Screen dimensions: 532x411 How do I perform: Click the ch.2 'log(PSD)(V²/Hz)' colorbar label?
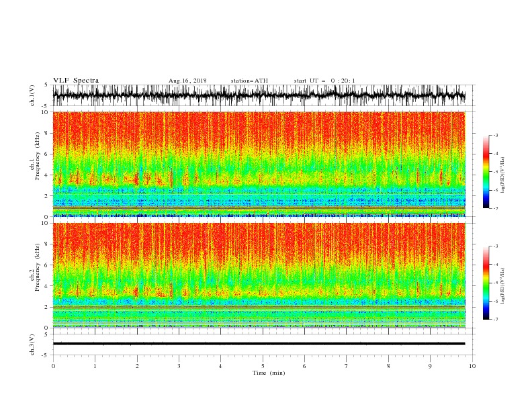point(502,285)
